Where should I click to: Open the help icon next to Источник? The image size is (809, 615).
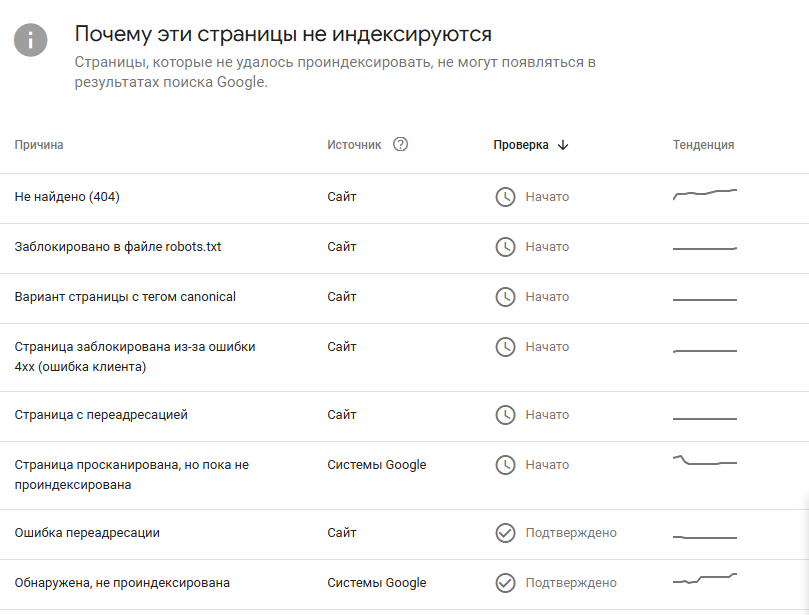click(x=401, y=144)
